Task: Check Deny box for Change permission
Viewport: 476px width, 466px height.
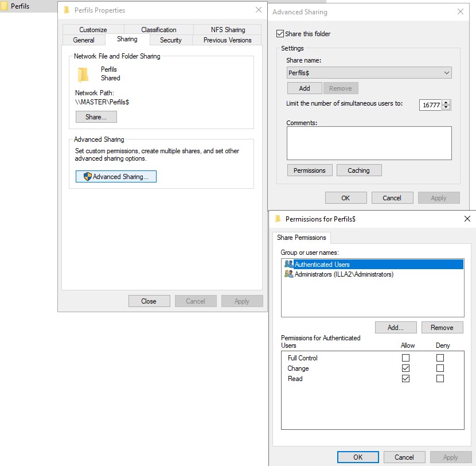Action: (x=440, y=368)
